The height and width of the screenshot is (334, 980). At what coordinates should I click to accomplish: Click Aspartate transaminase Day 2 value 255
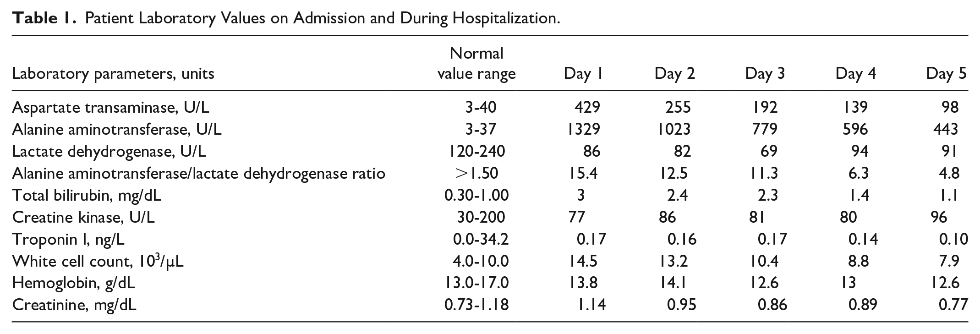(678, 107)
